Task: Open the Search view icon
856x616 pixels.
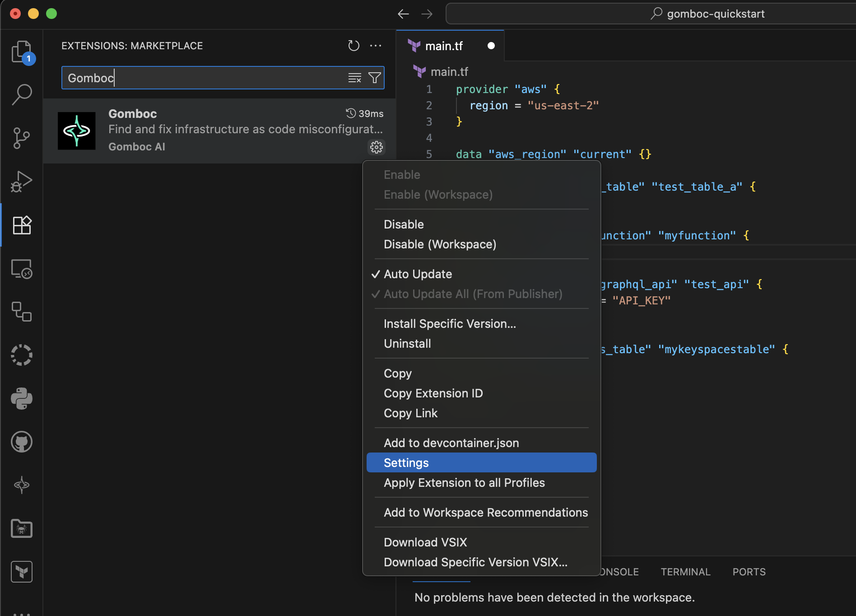Action: click(21, 94)
